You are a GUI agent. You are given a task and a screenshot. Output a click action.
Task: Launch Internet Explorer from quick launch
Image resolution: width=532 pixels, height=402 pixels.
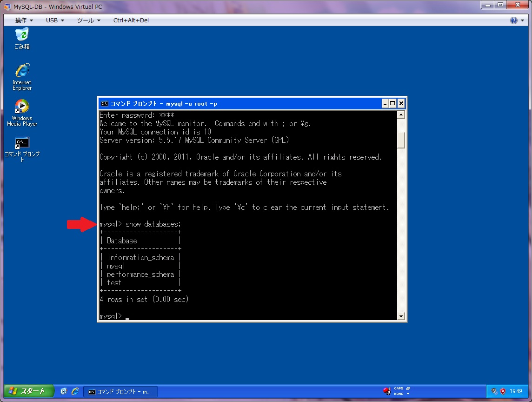75,391
